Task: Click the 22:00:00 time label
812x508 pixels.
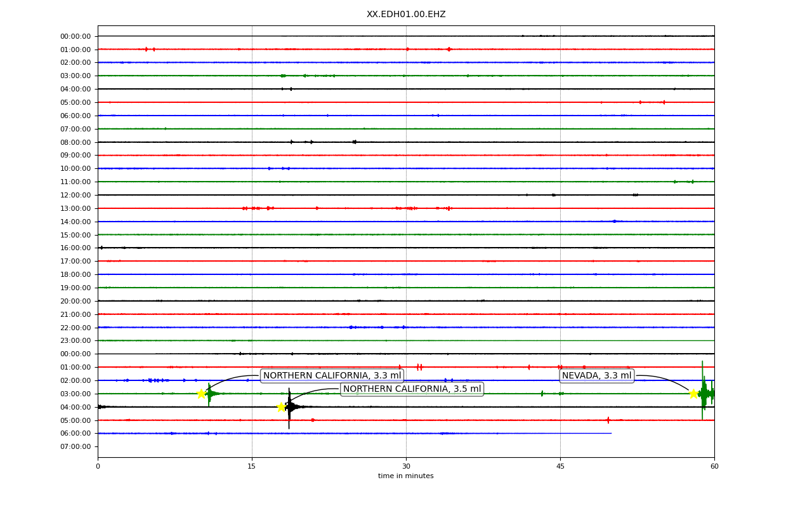Action: pyautogui.click(x=75, y=328)
